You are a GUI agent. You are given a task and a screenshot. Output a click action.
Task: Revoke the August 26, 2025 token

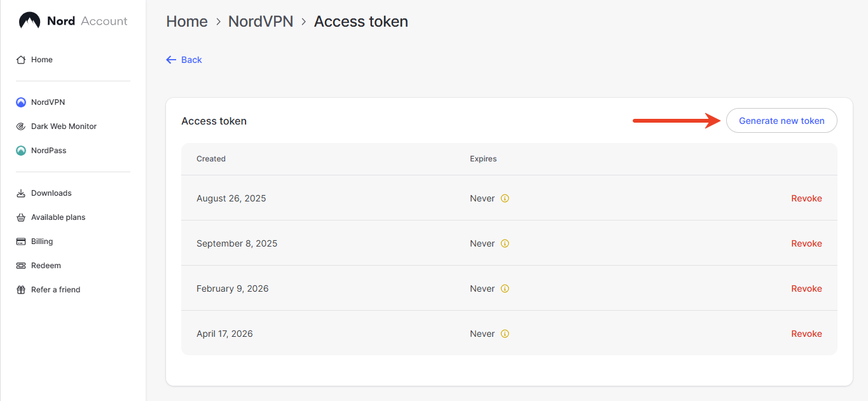click(x=806, y=198)
